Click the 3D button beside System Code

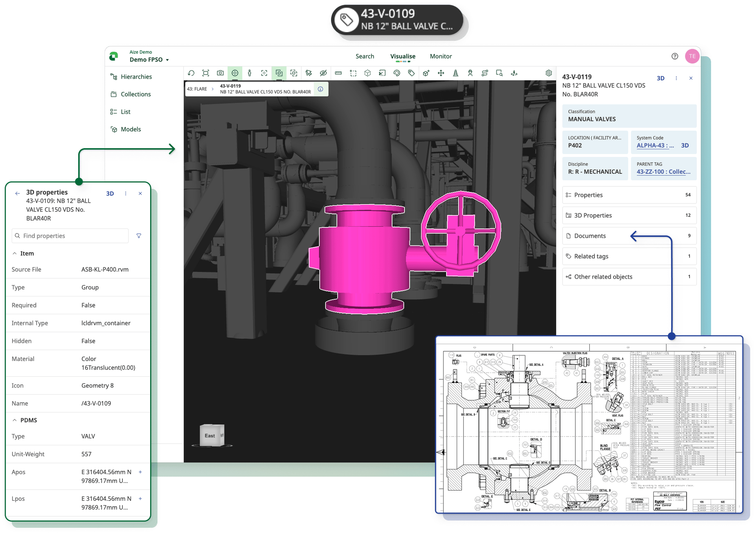[x=685, y=145]
